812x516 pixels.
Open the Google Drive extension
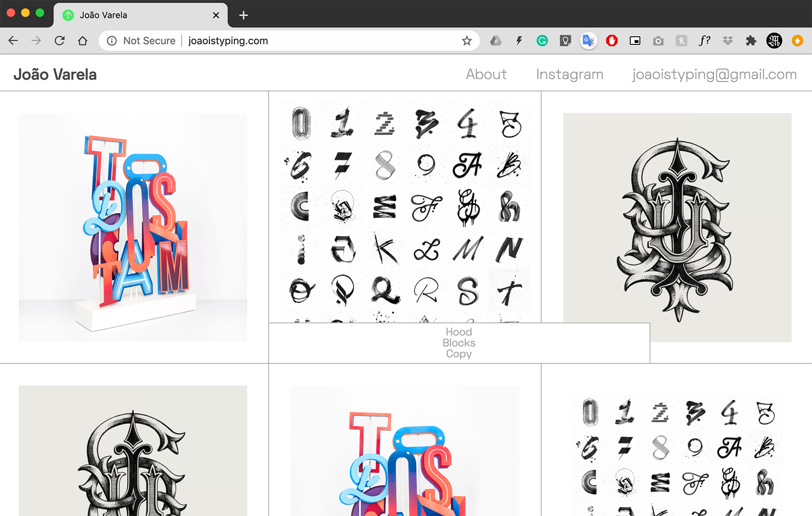tap(496, 41)
